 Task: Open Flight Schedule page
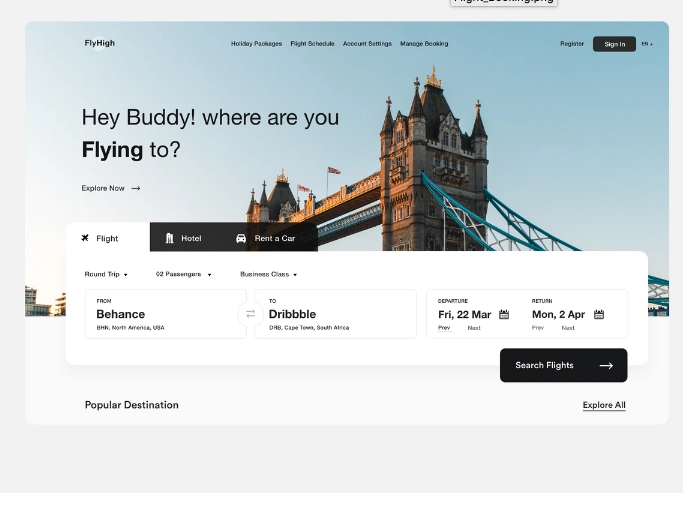click(312, 44)
